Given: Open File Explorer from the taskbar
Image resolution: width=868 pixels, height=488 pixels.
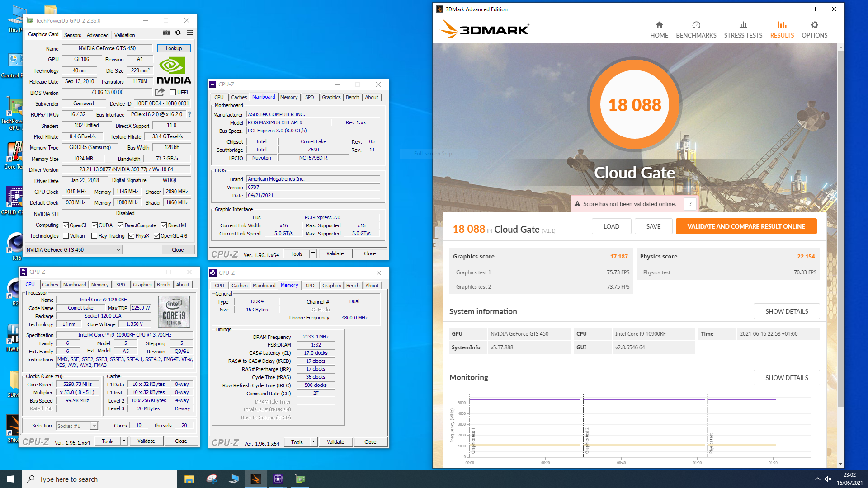Looking at the screenshot, I should (189, 479).
